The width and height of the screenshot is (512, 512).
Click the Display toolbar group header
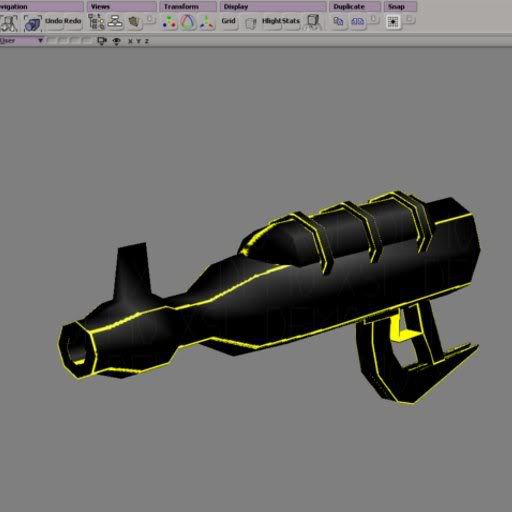(x=273, y=7)
